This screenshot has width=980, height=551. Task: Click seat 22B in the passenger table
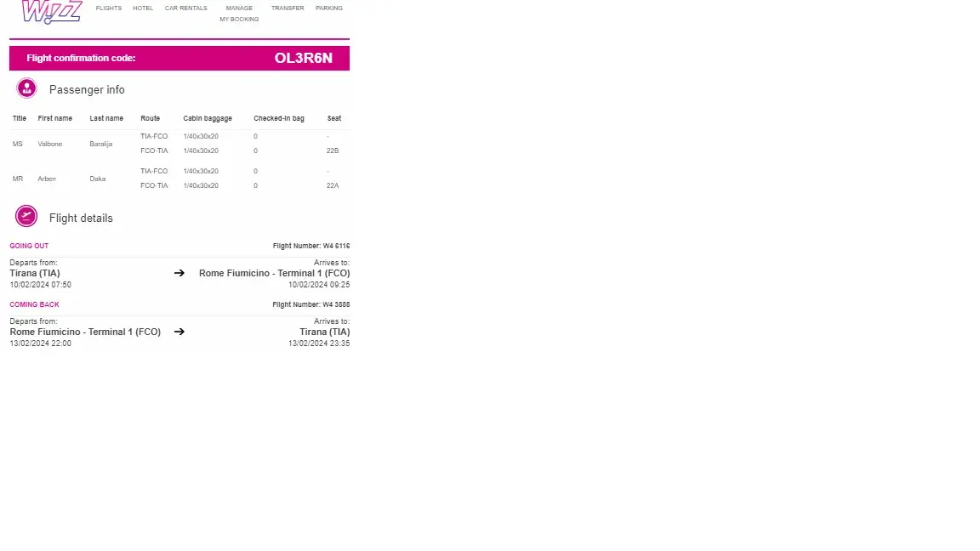pyautogui.click(x=333, y=151)
